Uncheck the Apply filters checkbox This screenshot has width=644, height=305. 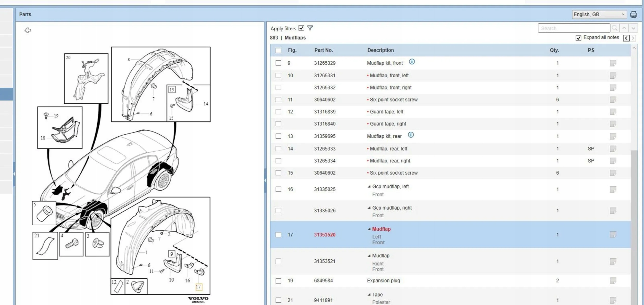coord(301,28)
